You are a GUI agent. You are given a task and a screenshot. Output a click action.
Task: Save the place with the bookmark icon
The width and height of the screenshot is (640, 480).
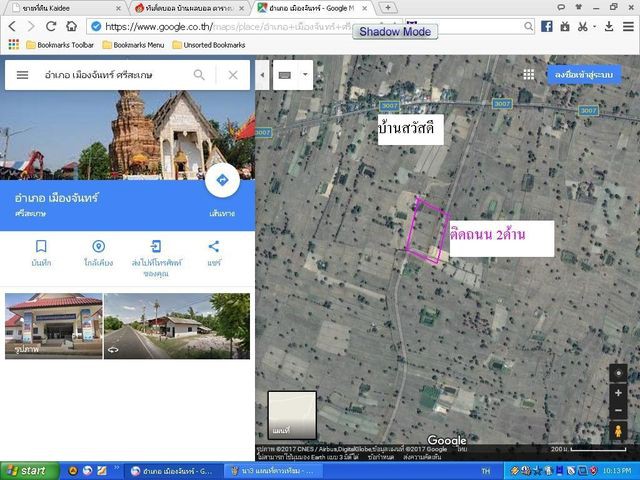pyautogui.click(x=41, y=246)
